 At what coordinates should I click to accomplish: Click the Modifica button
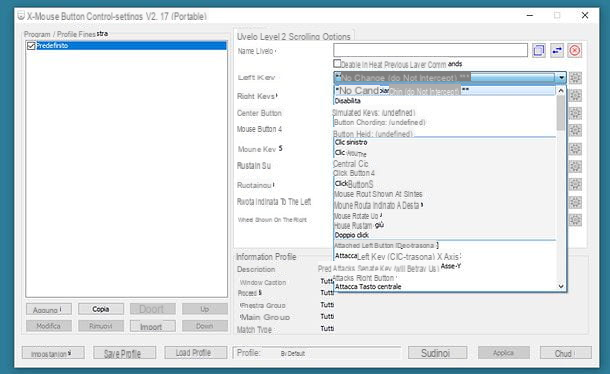click(x=49, y=326)
